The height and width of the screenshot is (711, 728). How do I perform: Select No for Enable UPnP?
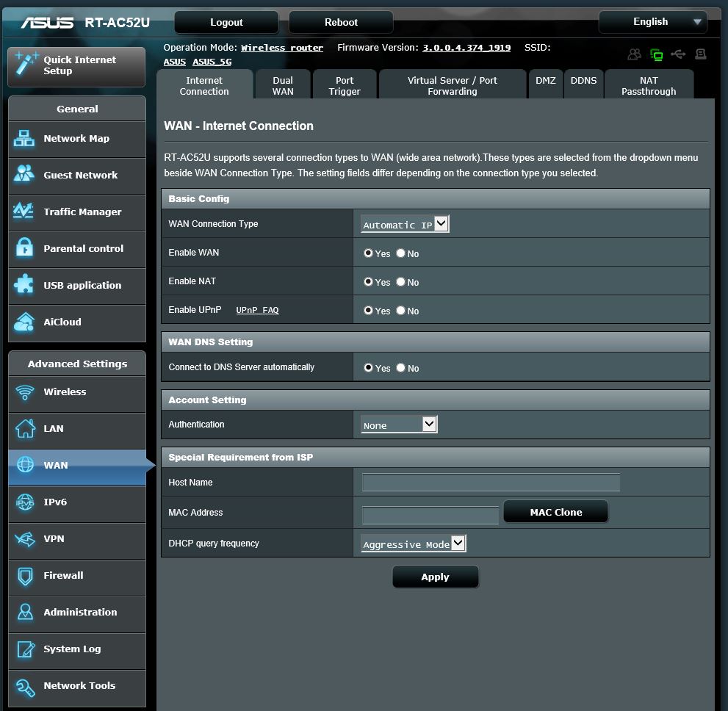(x=400, y=311)
